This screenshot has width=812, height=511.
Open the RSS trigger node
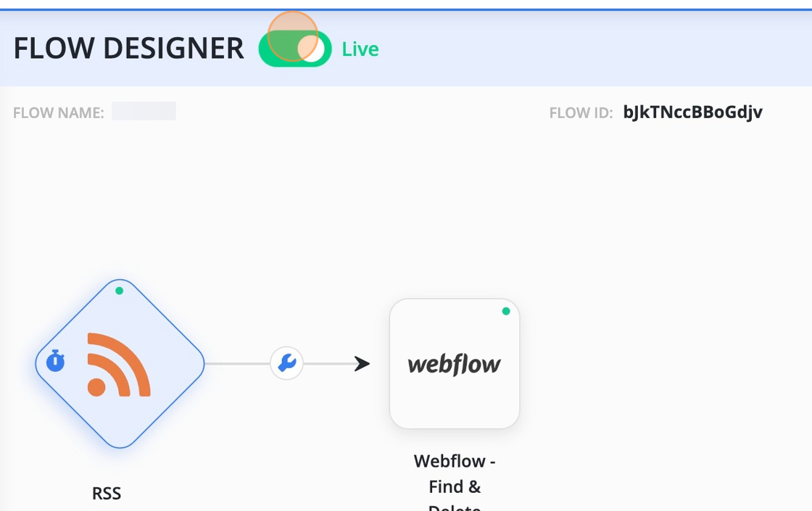120,363
